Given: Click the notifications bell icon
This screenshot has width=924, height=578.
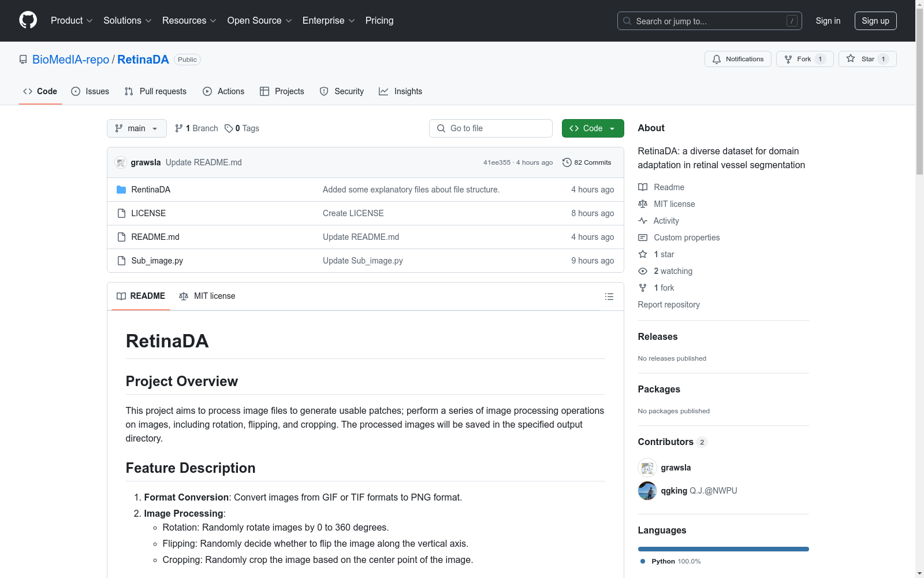Looking at the screenshot, I should [717, 59].
